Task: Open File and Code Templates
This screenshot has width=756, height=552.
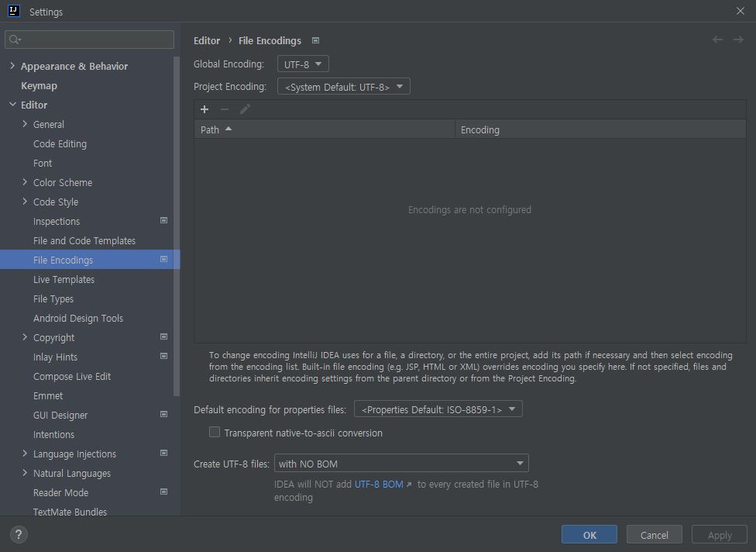Action: pos(84,240)
